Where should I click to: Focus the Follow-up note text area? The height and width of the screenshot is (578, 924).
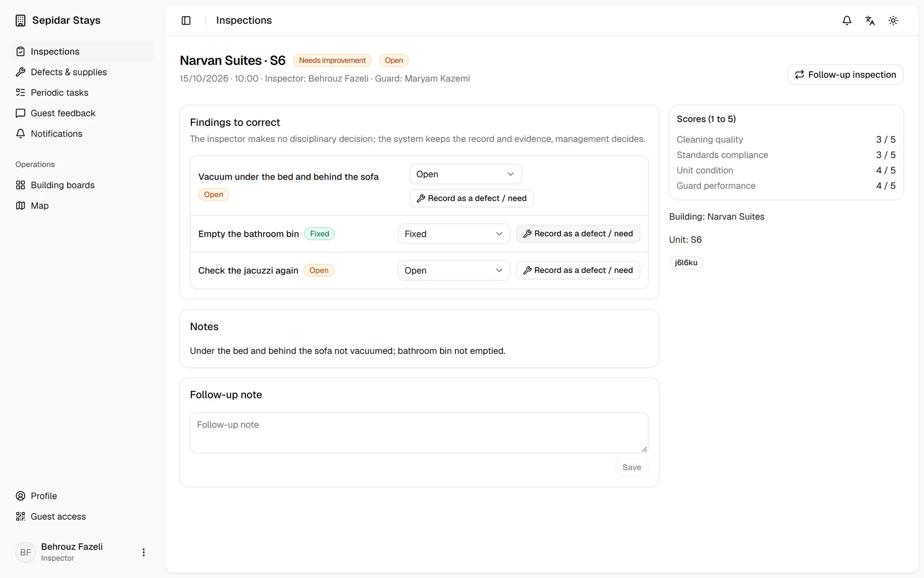click(419, 433)
